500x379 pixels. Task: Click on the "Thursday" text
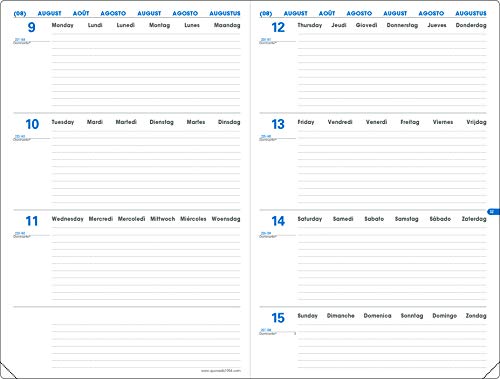310,25
